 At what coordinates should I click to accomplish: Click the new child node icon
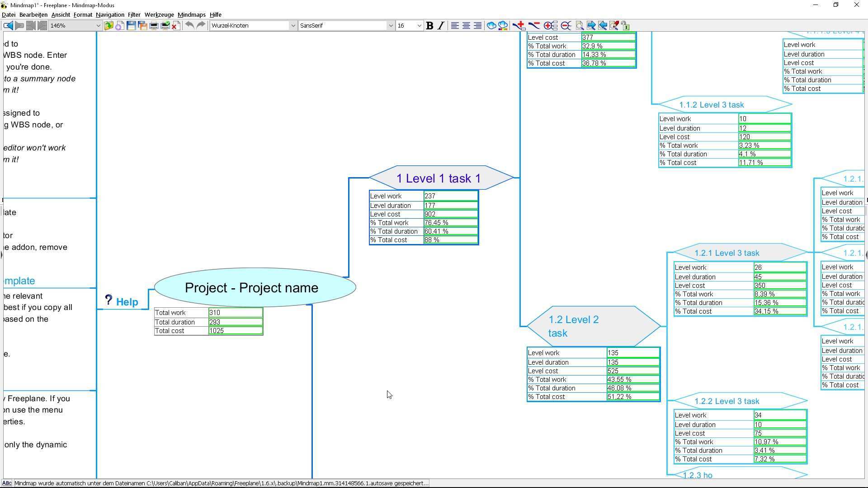pos(519,26)
